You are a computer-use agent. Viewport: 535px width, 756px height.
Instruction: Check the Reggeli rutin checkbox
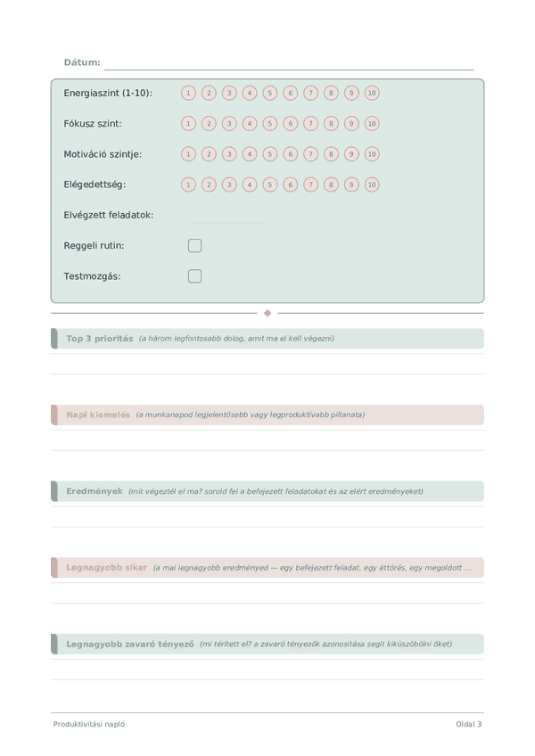tap(195, 246)
